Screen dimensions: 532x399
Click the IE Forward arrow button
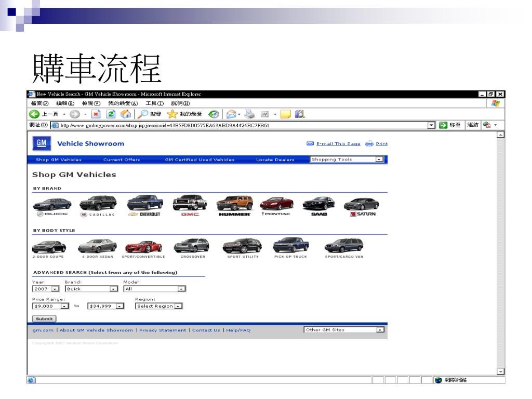tap(75, 114)
